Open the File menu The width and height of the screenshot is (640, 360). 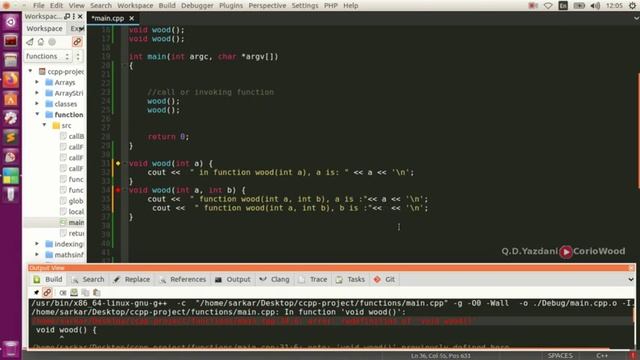click(x=39, y=6)
